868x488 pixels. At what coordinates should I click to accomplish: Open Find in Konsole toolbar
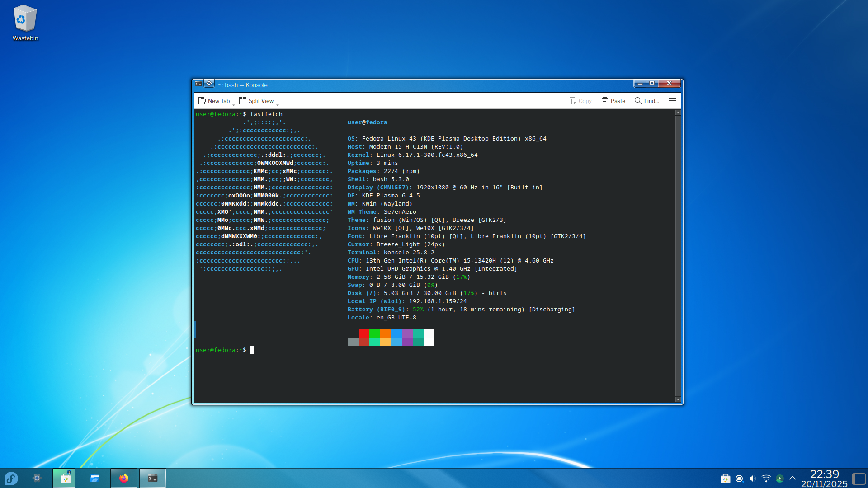(647, 101)
